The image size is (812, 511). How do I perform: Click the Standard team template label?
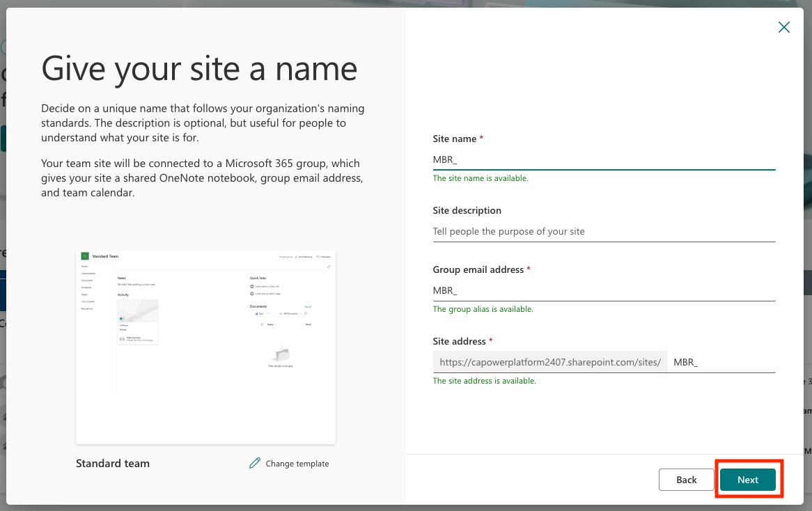pyautogui.click(x=113, y=464)
